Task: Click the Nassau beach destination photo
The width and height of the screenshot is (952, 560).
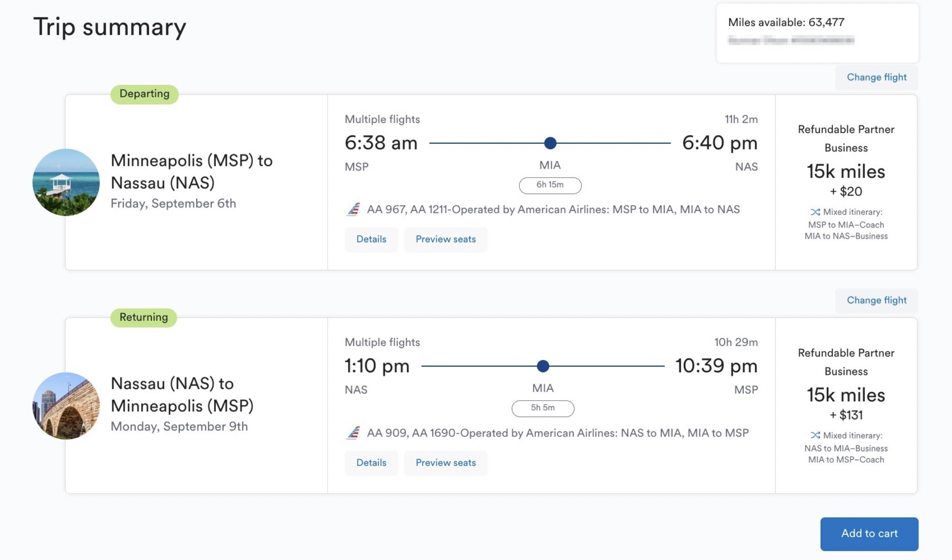Action: tap(66, 182)
